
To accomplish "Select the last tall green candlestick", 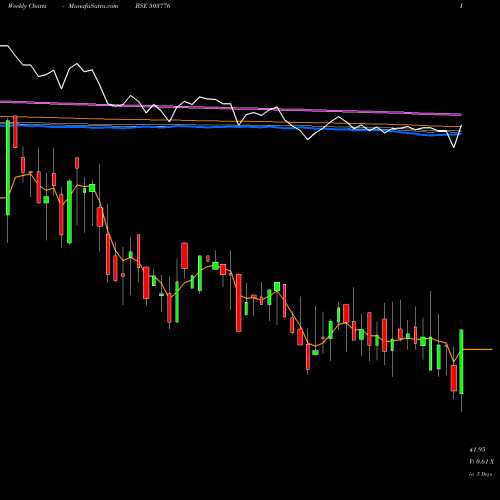I will coord(461,361).
